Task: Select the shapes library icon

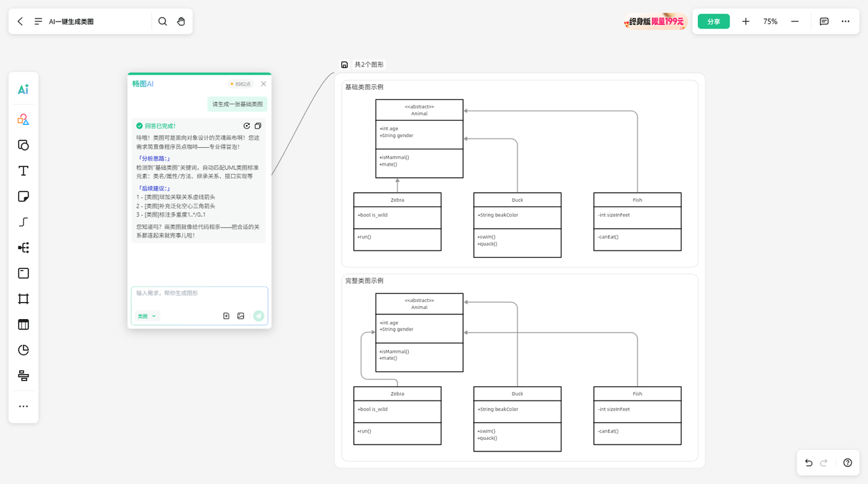Action: pos(23,119)
